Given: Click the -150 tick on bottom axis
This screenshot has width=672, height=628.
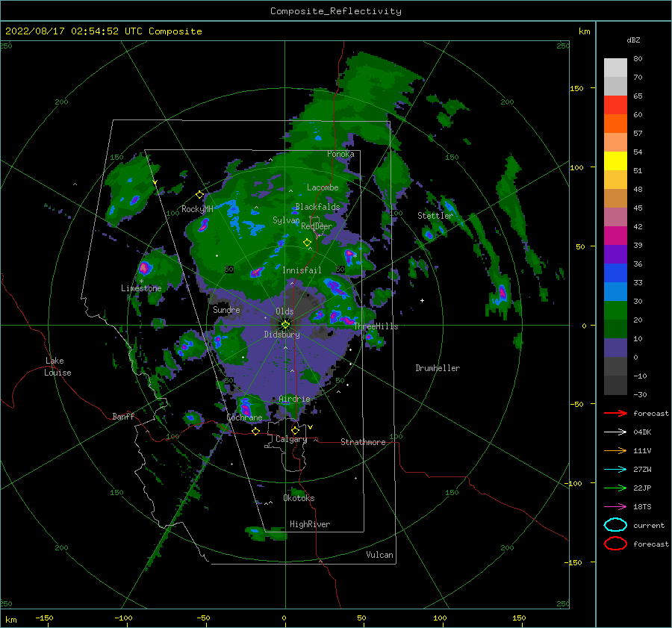Looking at the screenshot, I should 44,618.
